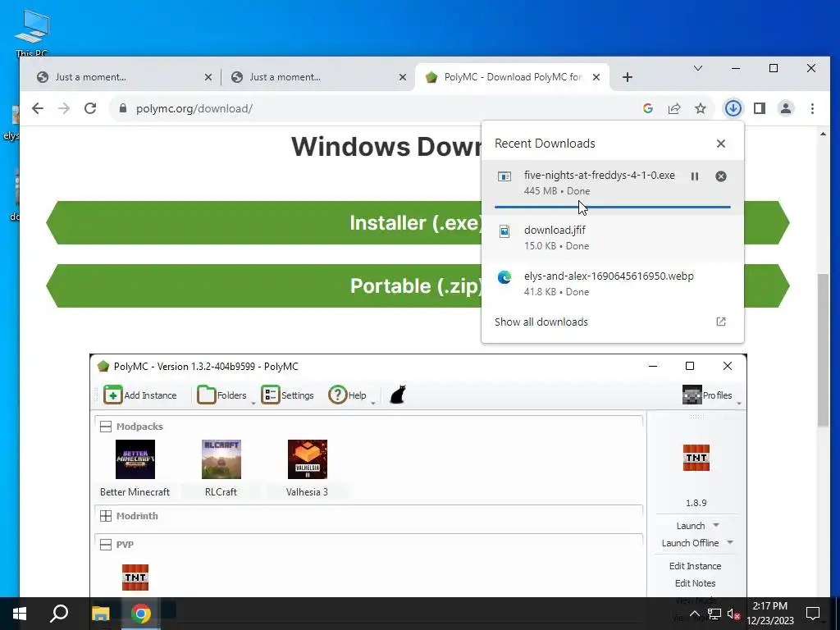Select the Valhesia 3 instance

point(307,468)
